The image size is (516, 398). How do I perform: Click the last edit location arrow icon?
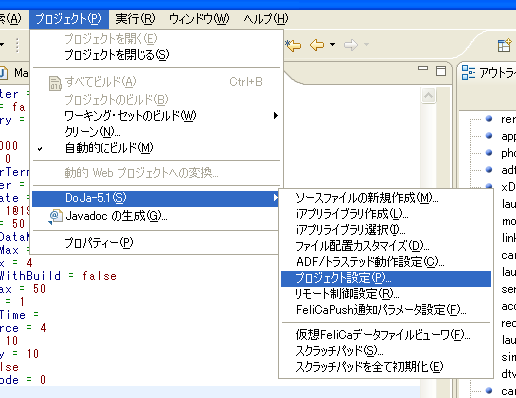(x=293, y=45)
